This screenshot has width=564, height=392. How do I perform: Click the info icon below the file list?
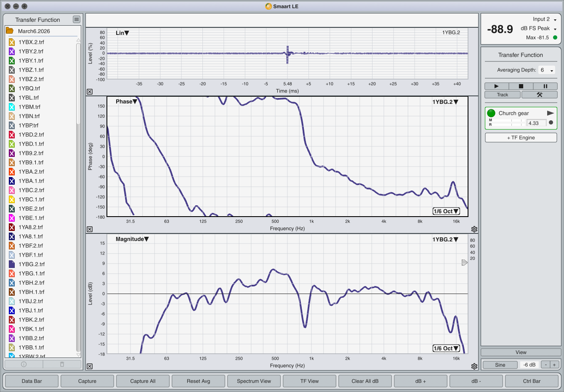tap(24, 364)
